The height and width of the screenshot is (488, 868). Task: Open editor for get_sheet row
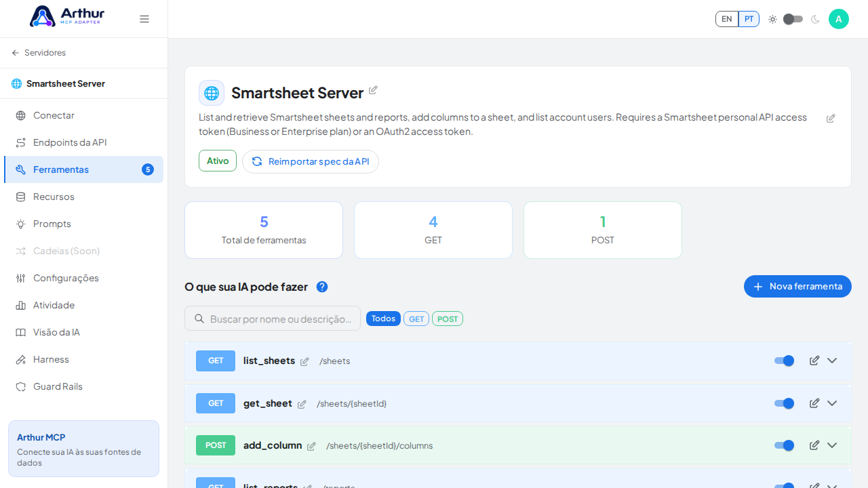(x=814, y=403)
